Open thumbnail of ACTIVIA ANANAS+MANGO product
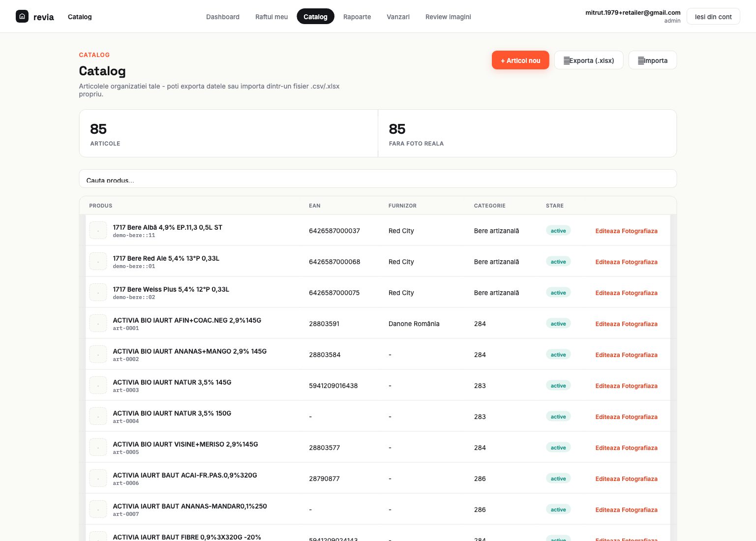The height and width of the screenshot is (541, 756). pyautogui.click(x=98, y=354)
